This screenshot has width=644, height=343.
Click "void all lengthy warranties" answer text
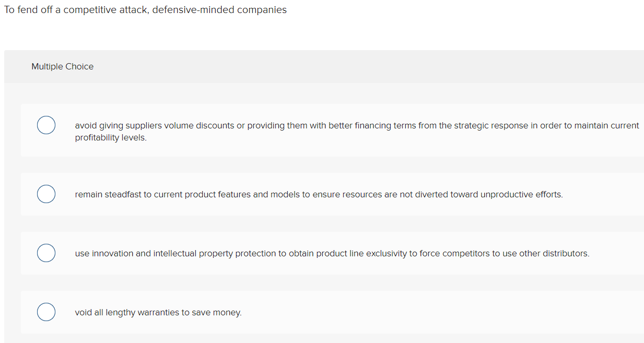click(x=158, y=313)
